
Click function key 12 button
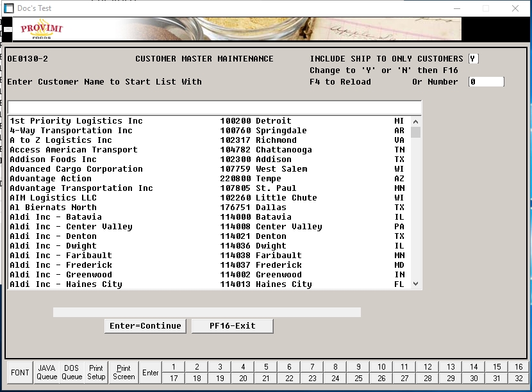(428, 367)
